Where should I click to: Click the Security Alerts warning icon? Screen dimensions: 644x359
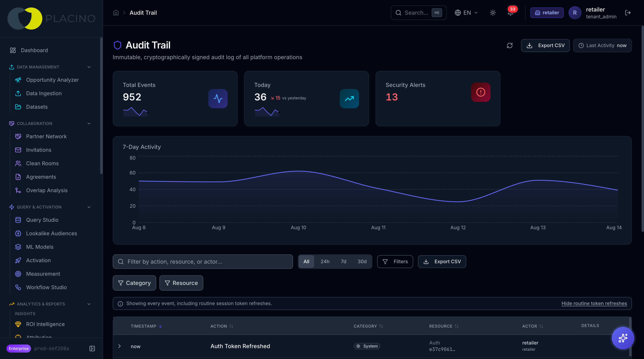pyautogui.click(x=481, y=92)
